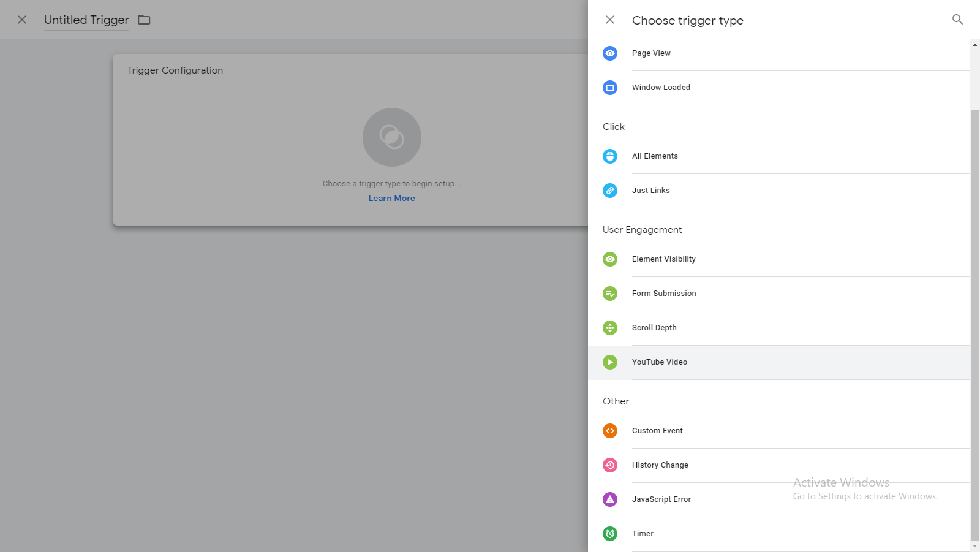Click the History Change clock icon
The image size is (980, 554).
tap(610, 465)
